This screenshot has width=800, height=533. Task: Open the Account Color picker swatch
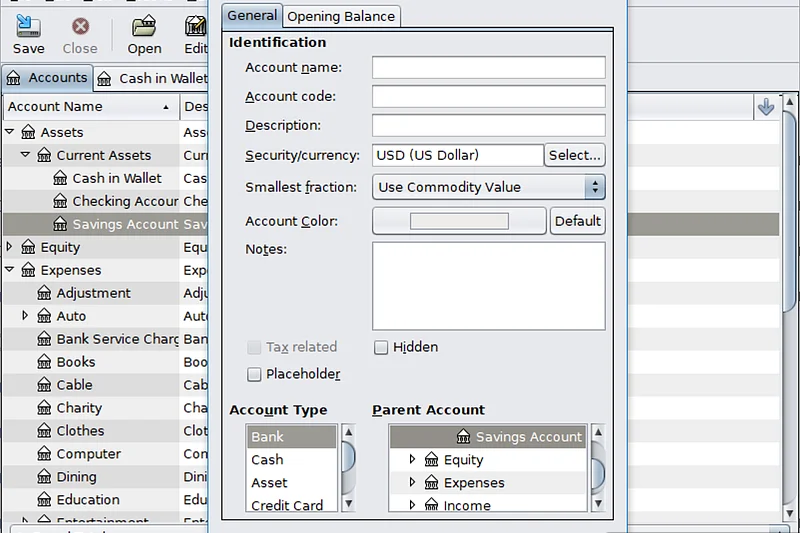point(459,221)
